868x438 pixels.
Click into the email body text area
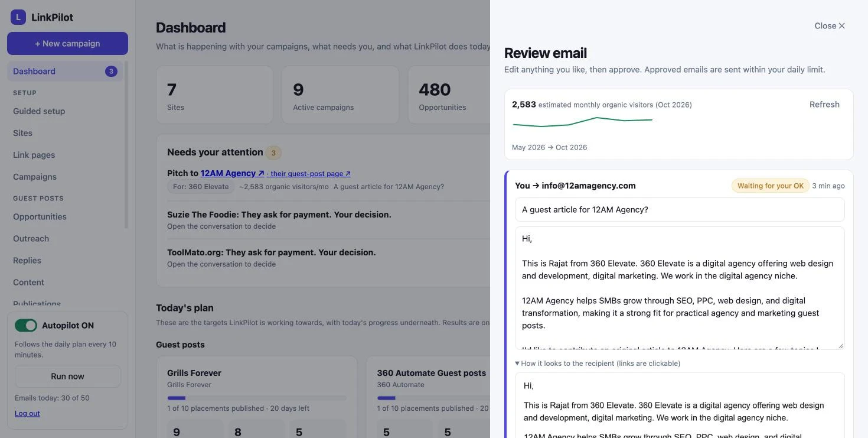680,288
